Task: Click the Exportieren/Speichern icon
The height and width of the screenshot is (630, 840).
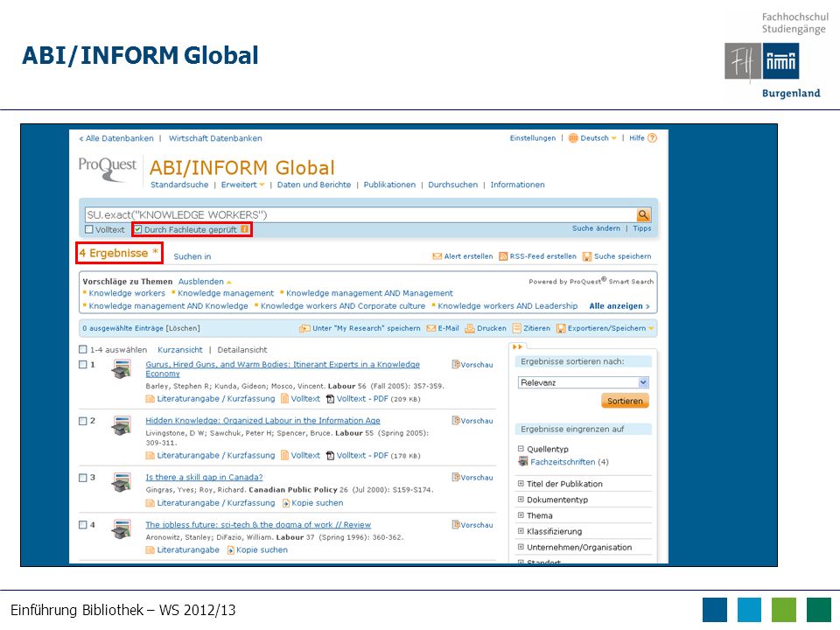Action: point(561,328)
